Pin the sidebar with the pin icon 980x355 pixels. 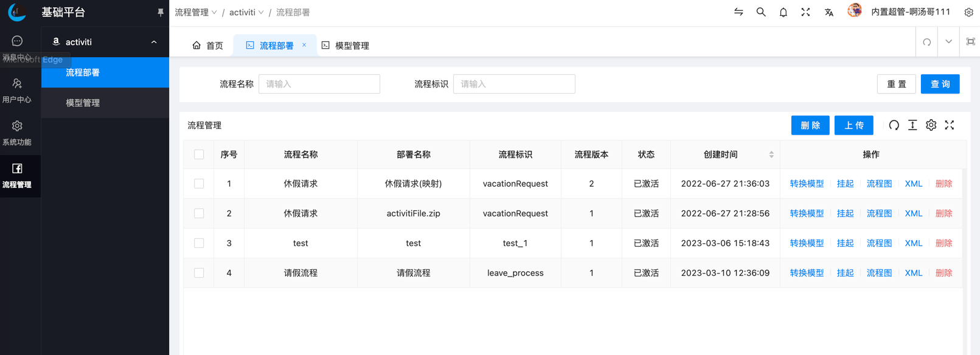161,12
